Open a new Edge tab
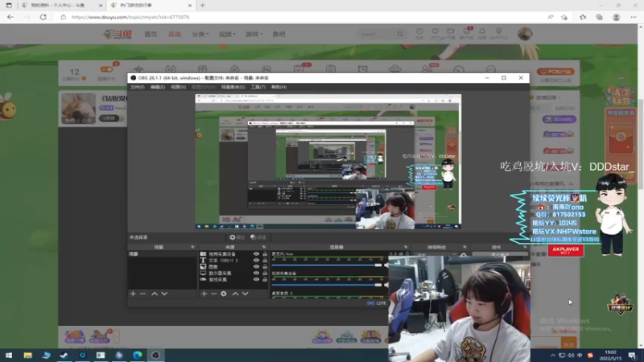The height and width of the screenshot is (362, 644). 203,6
